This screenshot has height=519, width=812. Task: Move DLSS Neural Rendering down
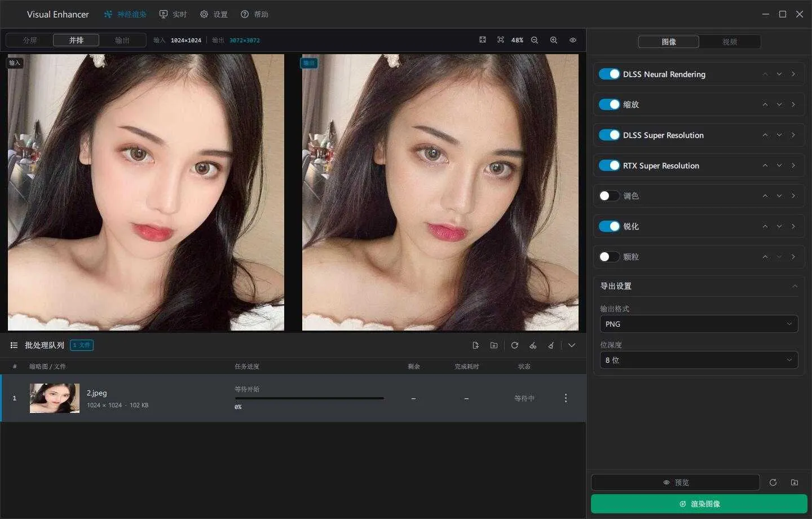pos(779,74)
